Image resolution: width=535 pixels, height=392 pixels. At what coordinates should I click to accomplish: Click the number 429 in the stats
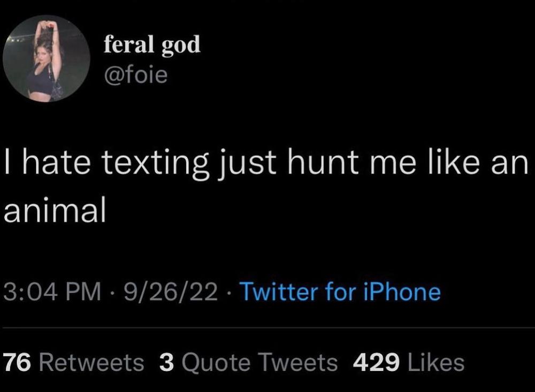(x=377, y=363)
